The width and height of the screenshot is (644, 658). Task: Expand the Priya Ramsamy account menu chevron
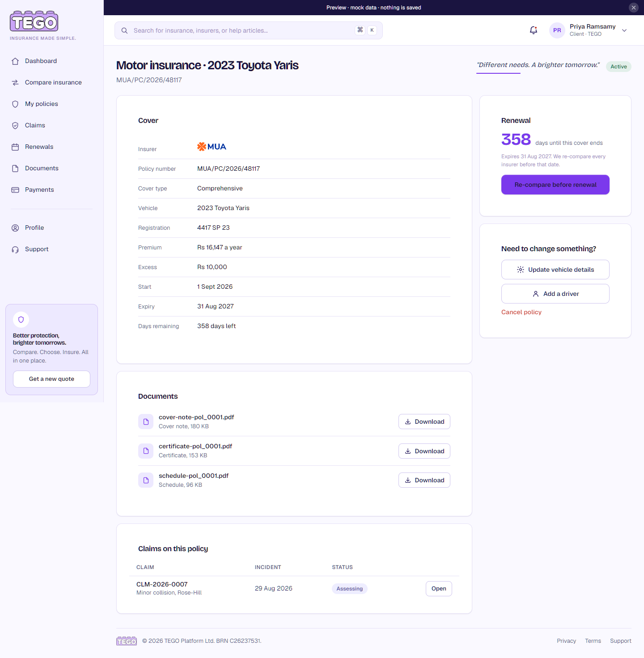(624, 30)
